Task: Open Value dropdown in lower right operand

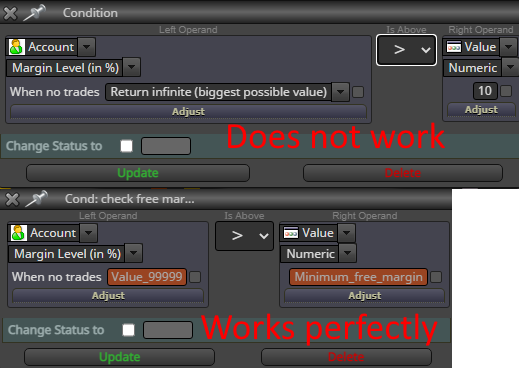Action: coord(347,233)
